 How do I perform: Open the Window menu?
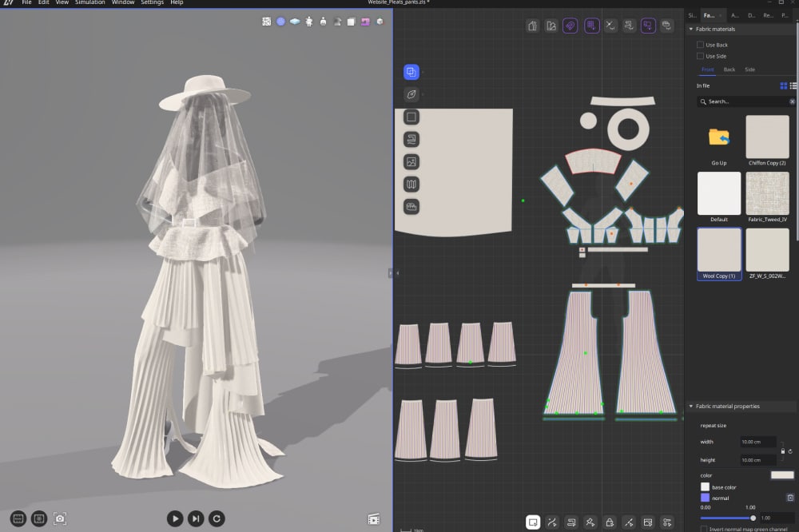pyautogui.click(x=123, y=2)
